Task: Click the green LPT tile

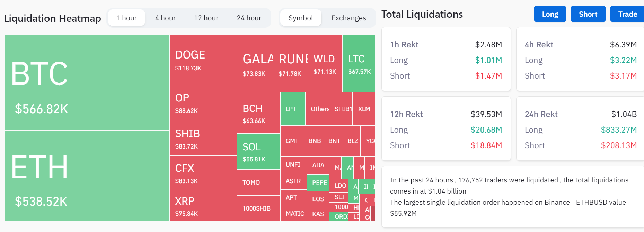Action: pos(293,109)
